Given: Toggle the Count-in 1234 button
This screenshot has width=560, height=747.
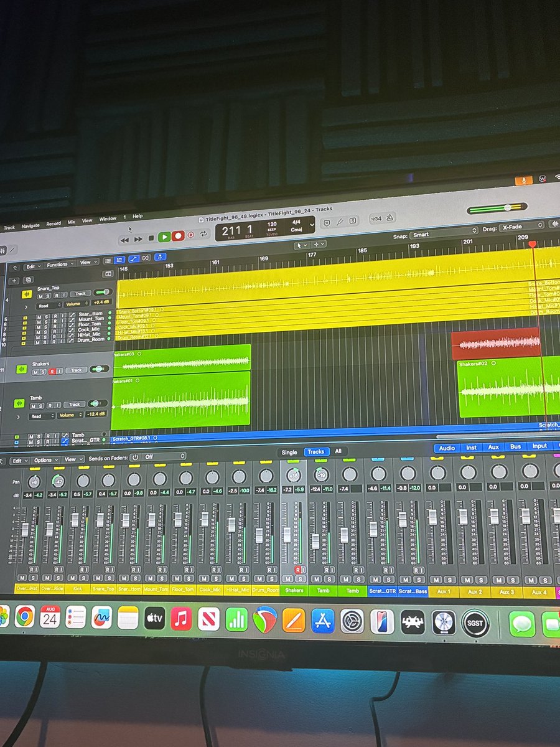Looking at the screenshot, I should pyautogui.click(x=375, y=218).
